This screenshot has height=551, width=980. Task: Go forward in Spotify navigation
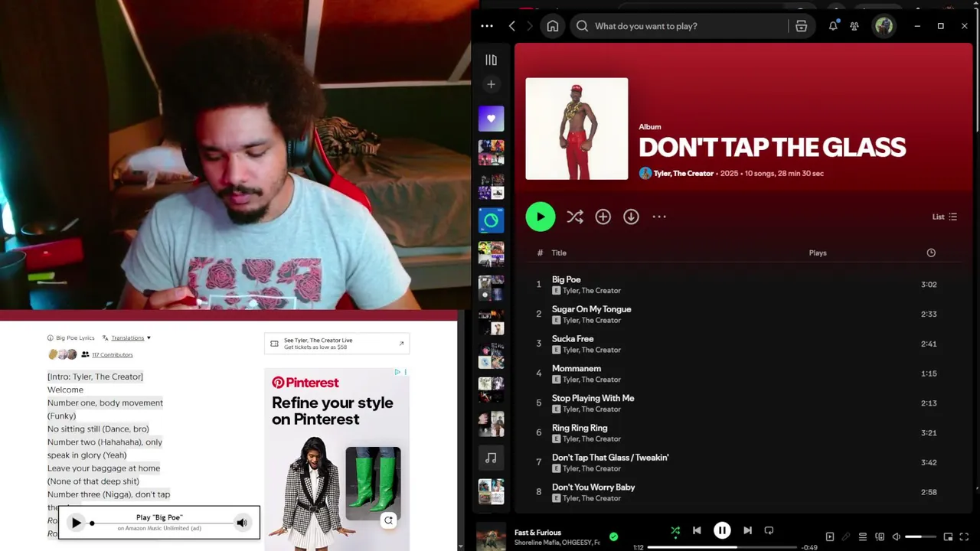(x=529, y=26)
